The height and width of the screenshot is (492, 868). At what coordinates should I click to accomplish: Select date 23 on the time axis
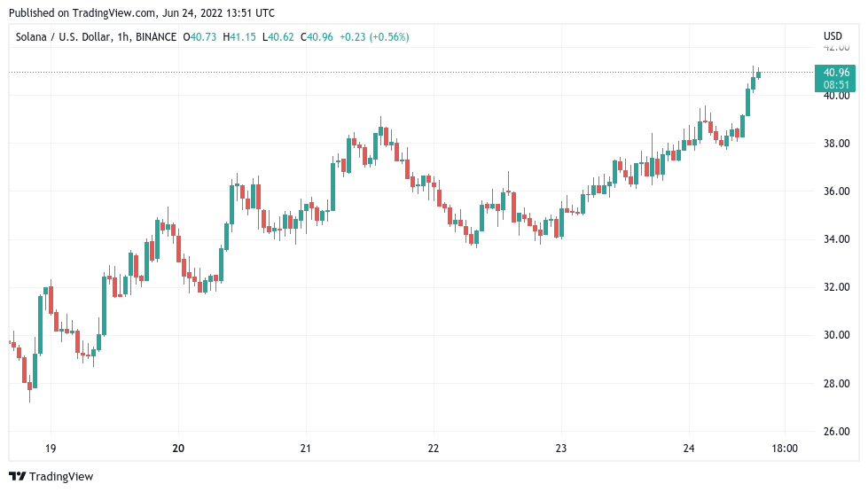pyautogui.click(x=560, y=449)
